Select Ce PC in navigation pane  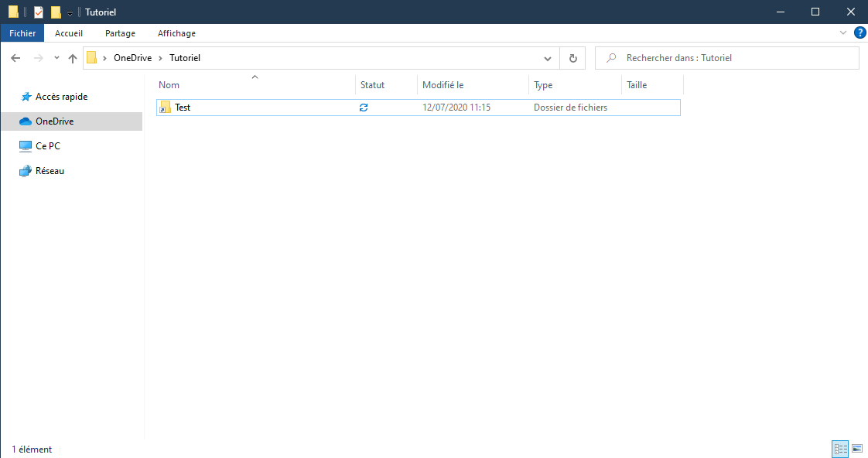pyautogui.click(x=48, y=146)
